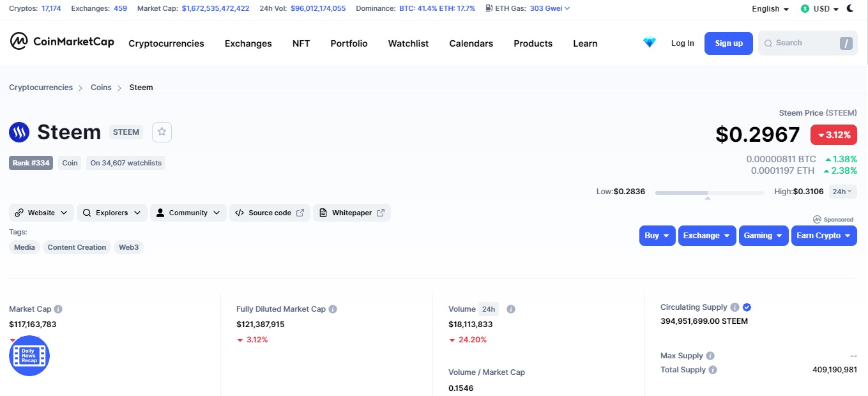Select the Content Creation tag

coord(77,247)
